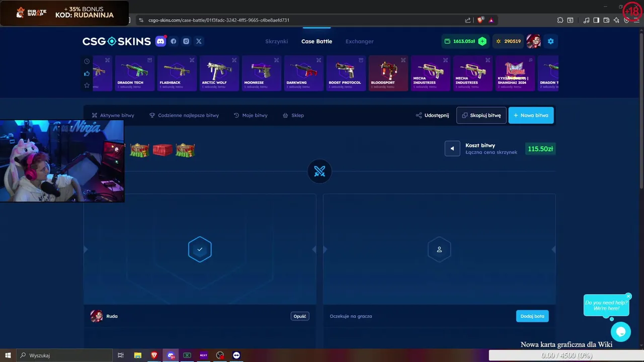Viewport: 644px width, 362px height.
Task: Open the settings gear in site header
Action: [x=550, y=41]
